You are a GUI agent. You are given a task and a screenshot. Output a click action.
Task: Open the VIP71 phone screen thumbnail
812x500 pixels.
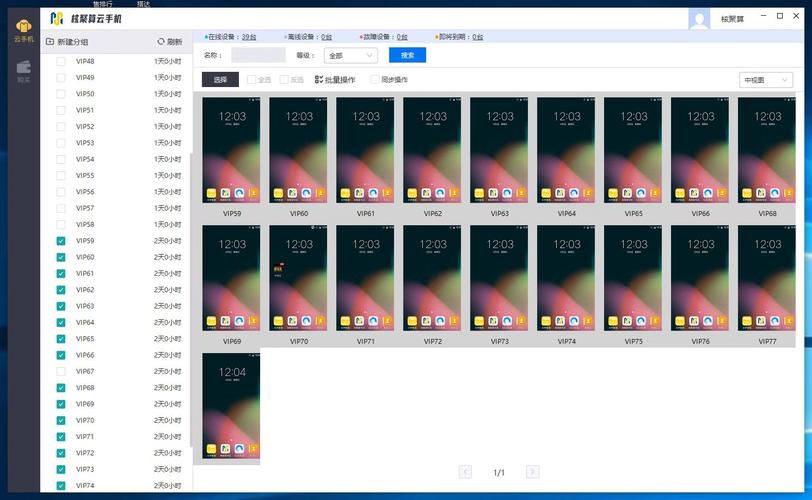pyautogui.click(x=365, y=278)
